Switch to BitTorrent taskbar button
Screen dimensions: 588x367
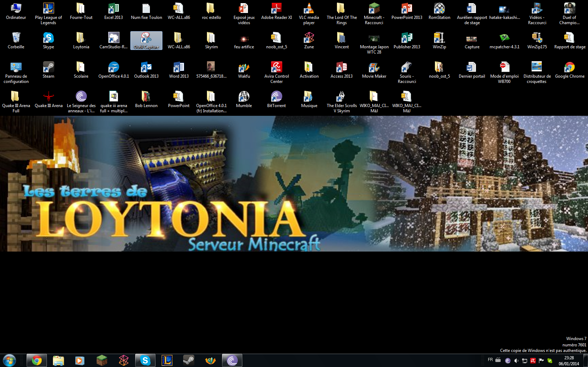tap(232, 360)
